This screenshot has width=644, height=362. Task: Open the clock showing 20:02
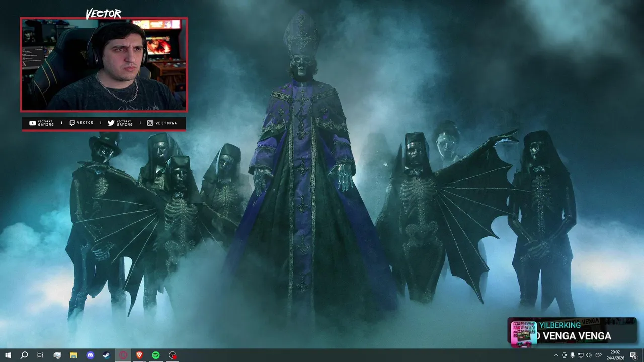coord(615,355)
